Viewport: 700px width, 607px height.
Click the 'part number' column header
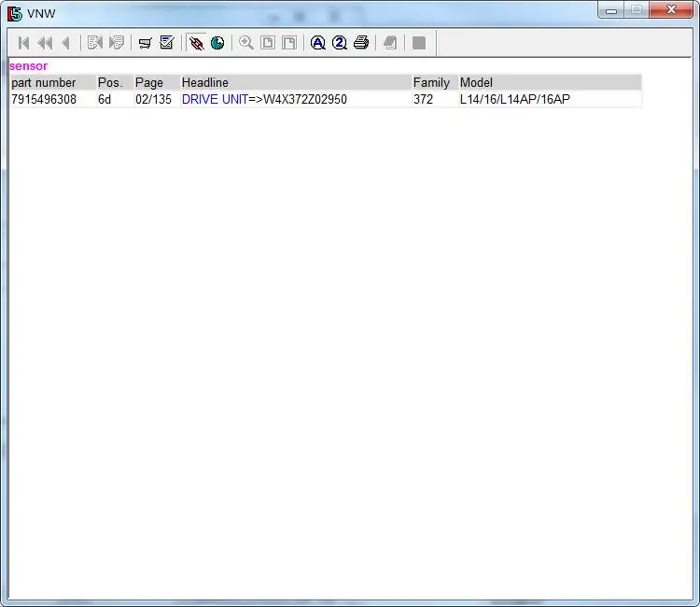[52, 82]
